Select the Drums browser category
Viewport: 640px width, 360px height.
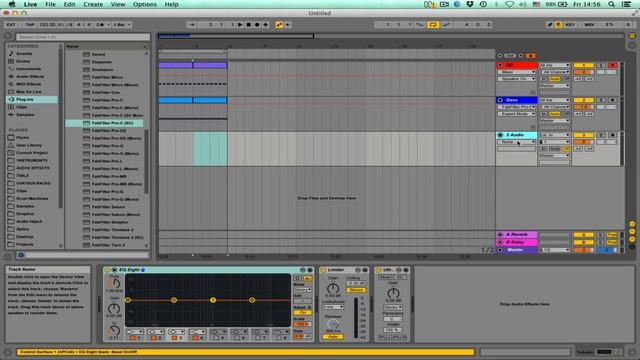tap(23, 61)
